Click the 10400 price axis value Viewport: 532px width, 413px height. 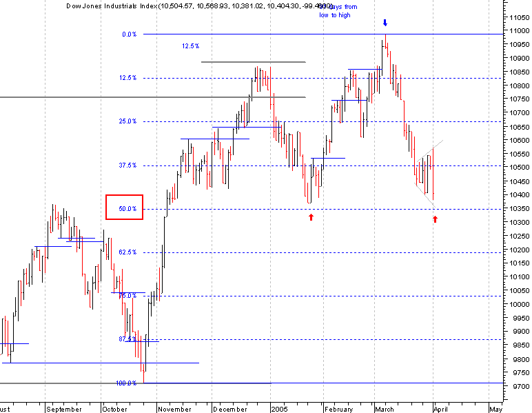click(x=519, y=195)
